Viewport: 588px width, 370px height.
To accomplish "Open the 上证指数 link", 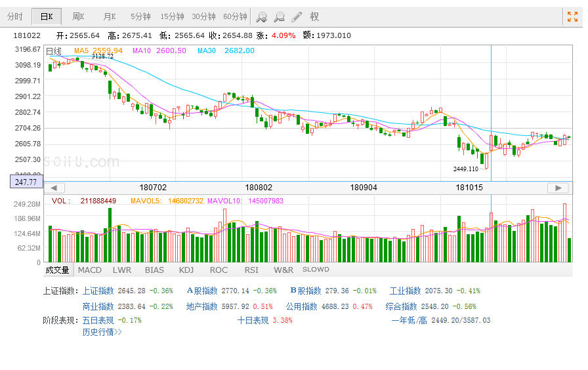I will 98,291.
